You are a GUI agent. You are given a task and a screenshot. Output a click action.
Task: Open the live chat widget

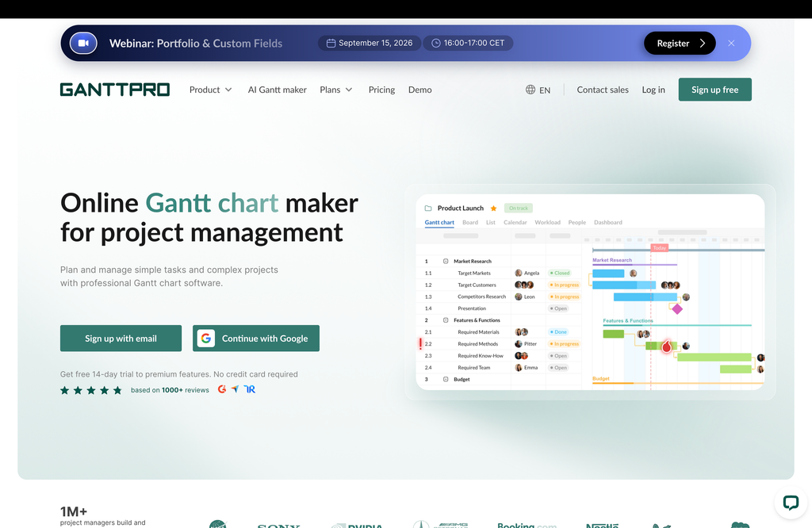coord(791,502)
